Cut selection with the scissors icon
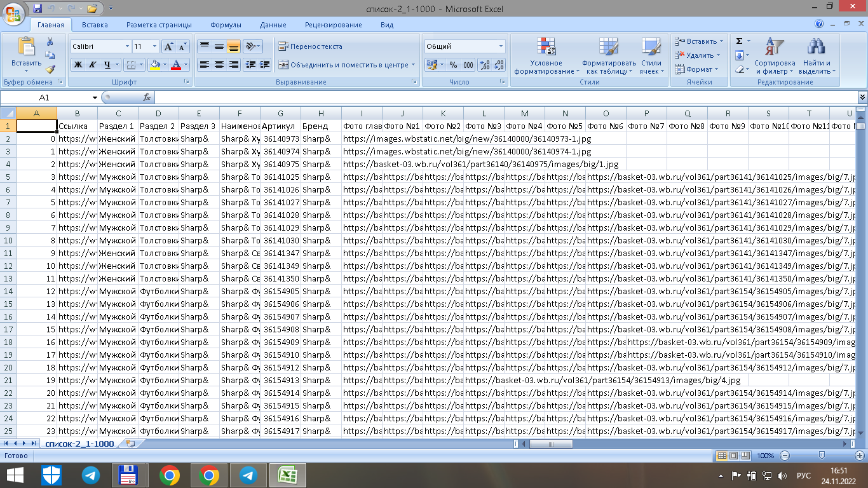This screenshot has width=868, height=488. (50, 41)
